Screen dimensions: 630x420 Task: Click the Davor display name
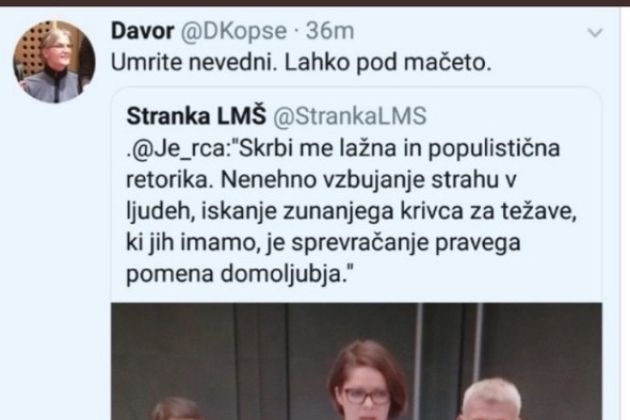click(x=143, y=31)
